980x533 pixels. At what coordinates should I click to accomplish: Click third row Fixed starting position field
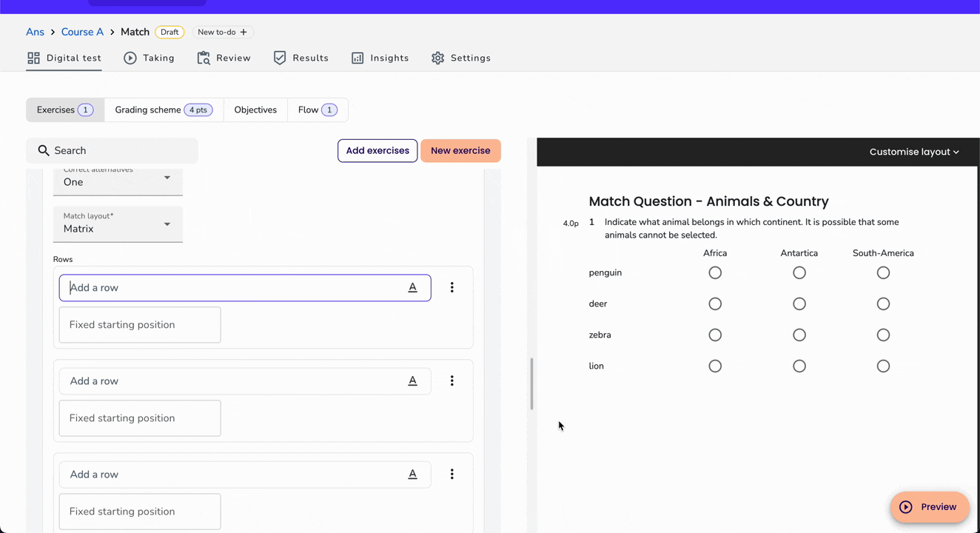pyautogui.click(x=140, y=511)
